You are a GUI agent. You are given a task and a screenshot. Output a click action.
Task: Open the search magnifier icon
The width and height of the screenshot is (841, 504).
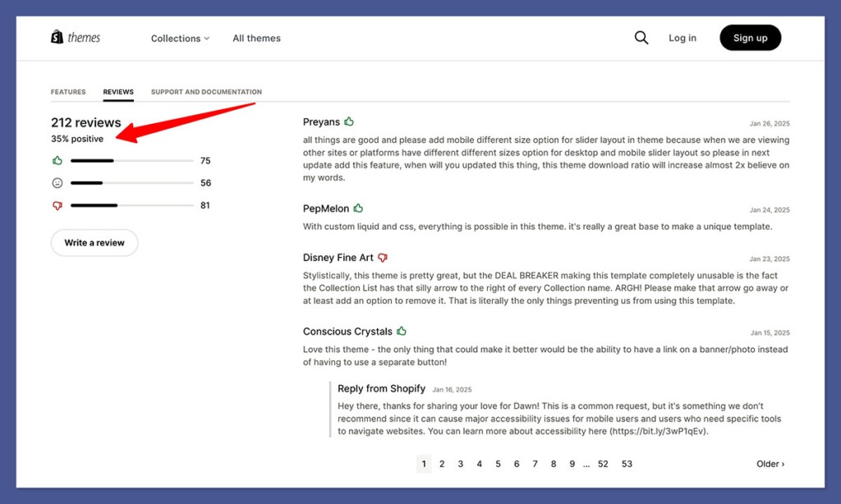[641, 37]
